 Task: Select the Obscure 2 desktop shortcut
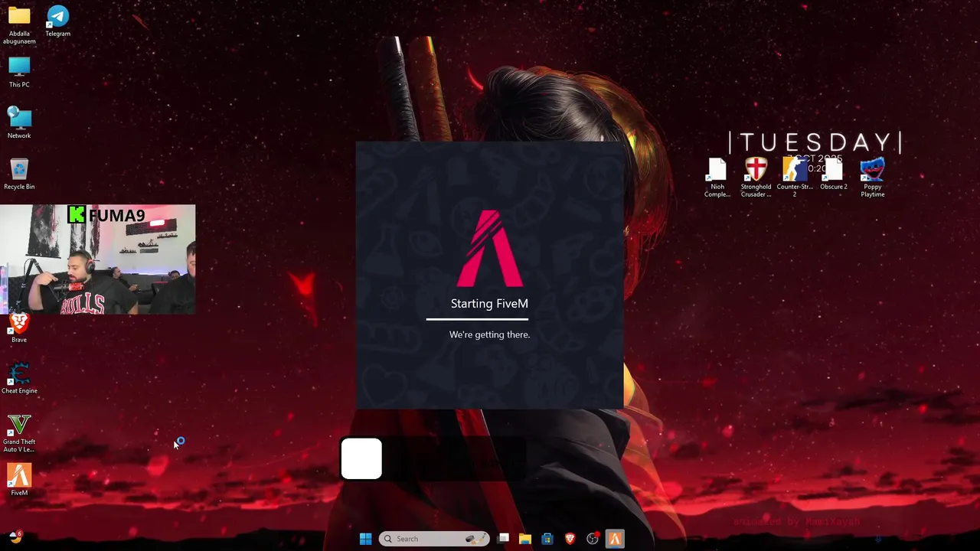[834, 174]
